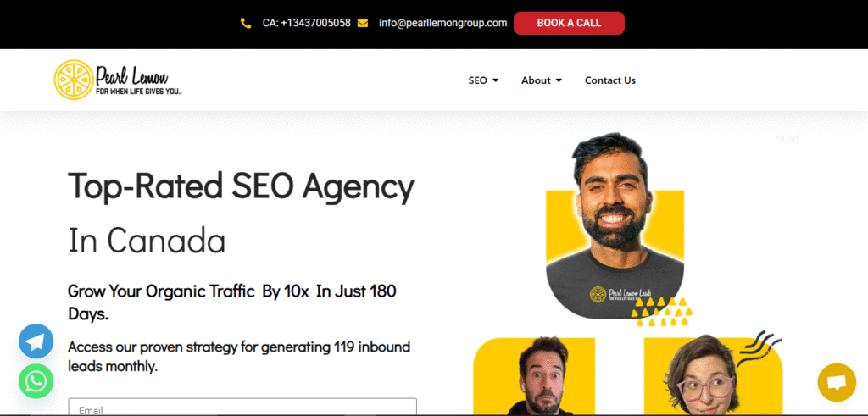The image size is (868, 416).
Task: Expand the About dropdown arrow
Action: click(559, 80)
